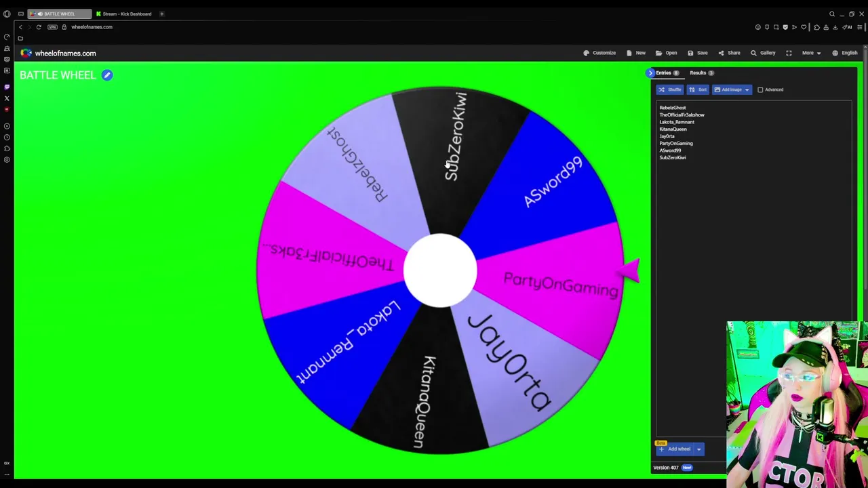Open History clock icon in sidebar
868x488 pixels.
tap(7, 137)
